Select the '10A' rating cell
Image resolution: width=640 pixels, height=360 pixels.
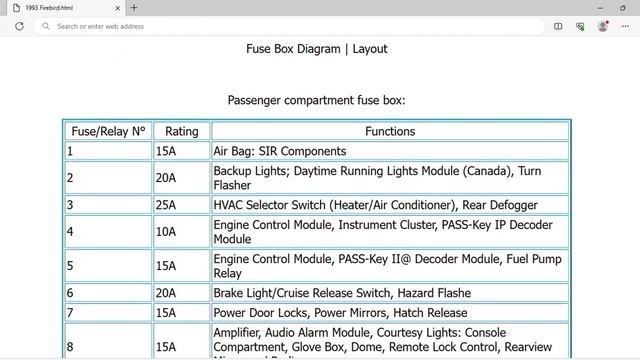pos(182,231)
